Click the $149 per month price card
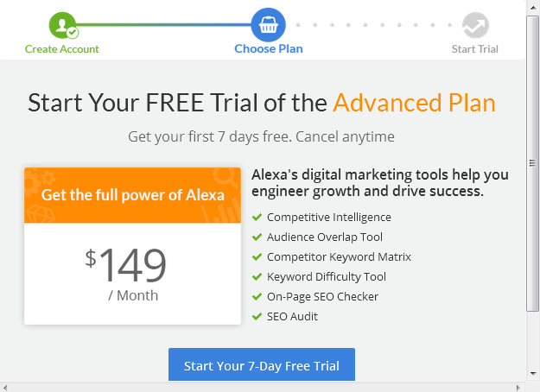This screenshot has height=392, width=540. click(x=132, y=273)
